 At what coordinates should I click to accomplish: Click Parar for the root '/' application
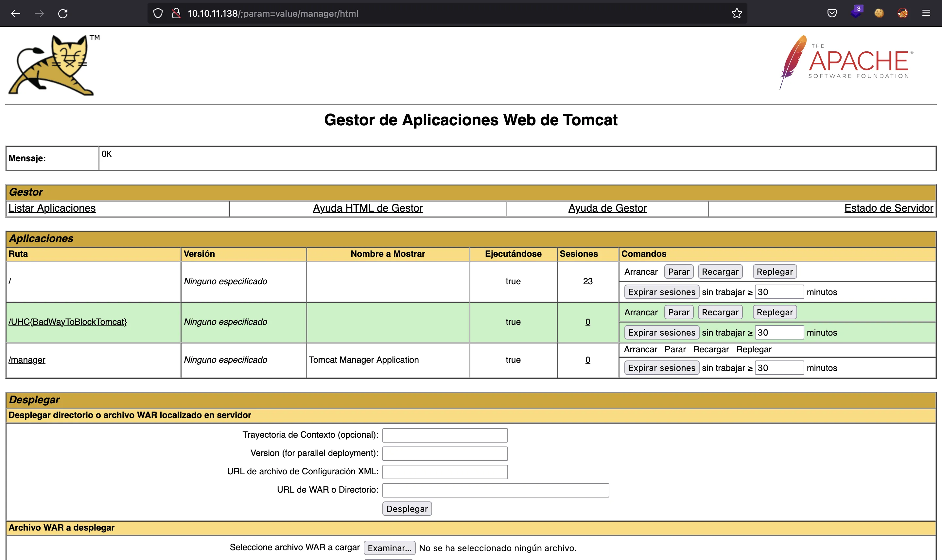coord(679,272)
